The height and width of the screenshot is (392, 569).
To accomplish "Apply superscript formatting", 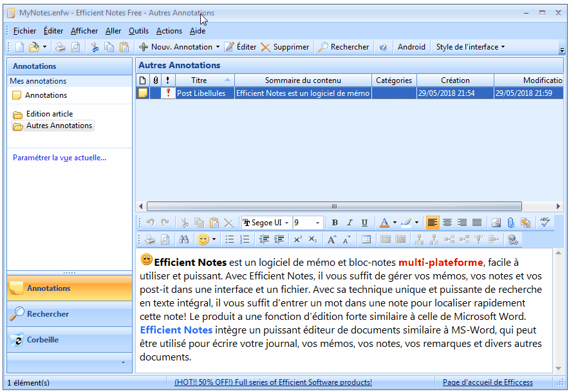I will [x=297, y=239].
